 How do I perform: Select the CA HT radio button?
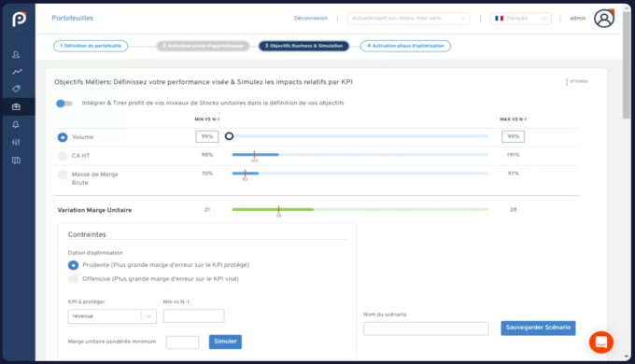(63, 156)
